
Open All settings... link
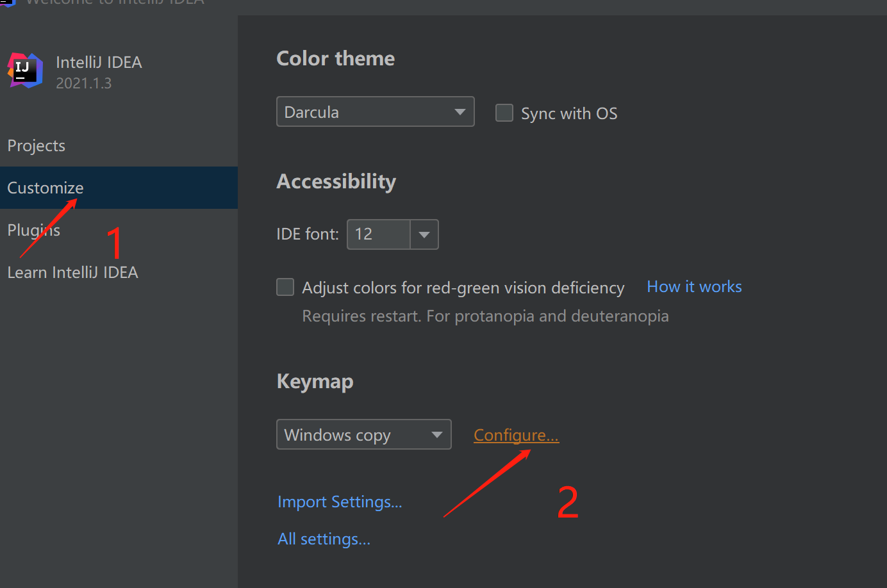click(324, 539)
